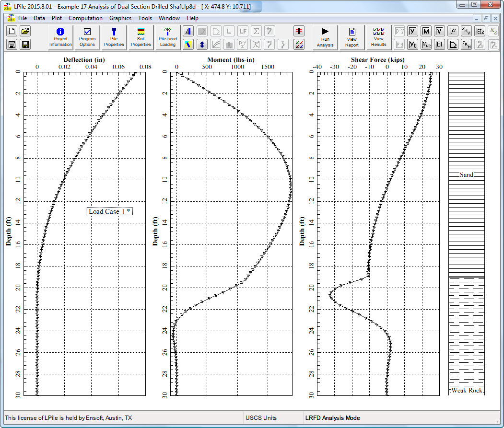Open Pile Properties dialog
This screenshot has width=504, height=428.
(x=114, y=37)
